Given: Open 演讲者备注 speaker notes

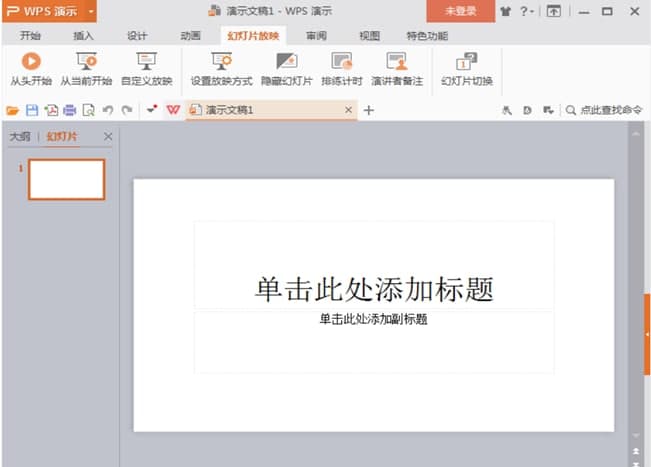Looking at the screenshot, I should click(x=397, y=62).
